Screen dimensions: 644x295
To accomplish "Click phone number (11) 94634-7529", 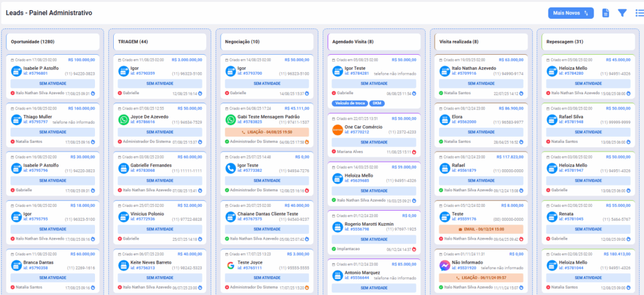I will (x=187, y=123).
